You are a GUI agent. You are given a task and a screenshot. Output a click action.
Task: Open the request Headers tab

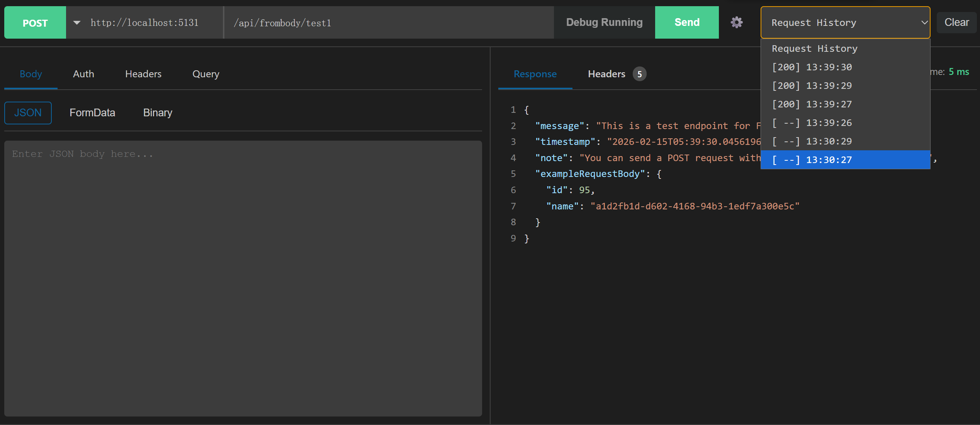coord(143,74)
